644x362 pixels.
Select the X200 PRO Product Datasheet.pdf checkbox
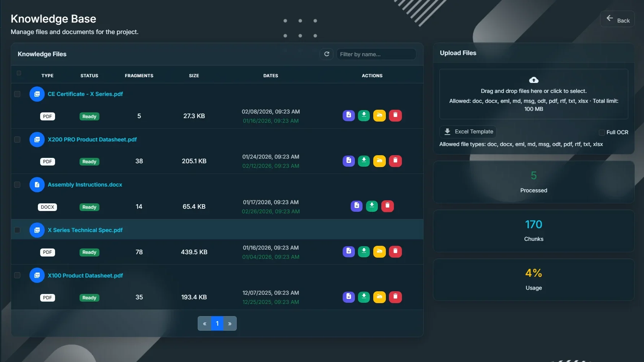point(17,140)
